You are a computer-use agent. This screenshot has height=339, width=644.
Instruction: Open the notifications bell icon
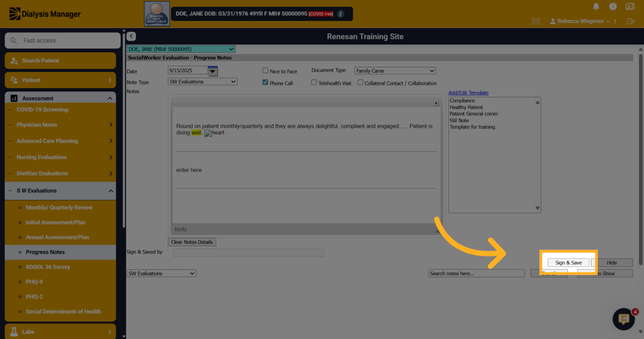(x=596, y=6)
